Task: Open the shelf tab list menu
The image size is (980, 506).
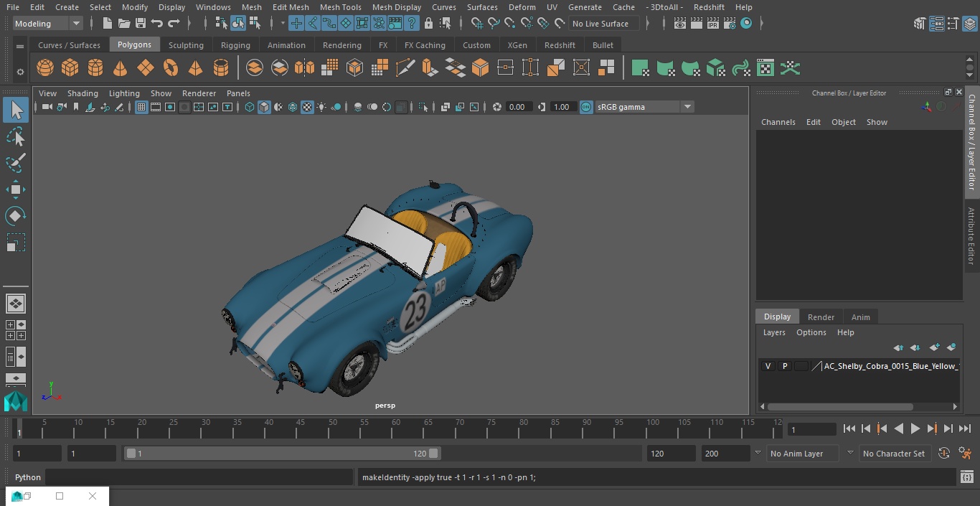Action: click(x=20, y=46)
